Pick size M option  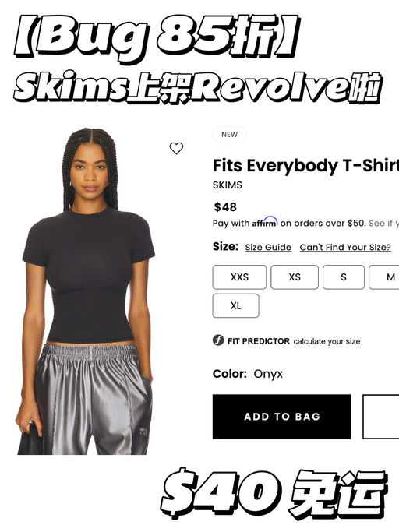[384, 277]
